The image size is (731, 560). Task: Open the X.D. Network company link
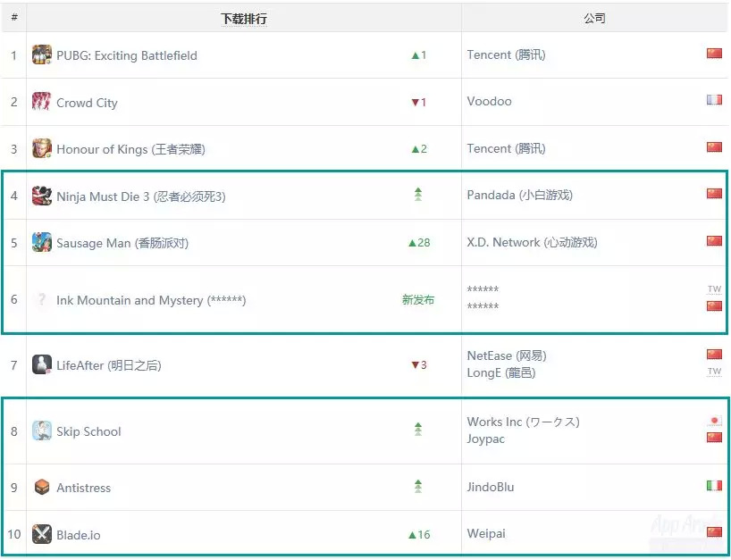(532, 243)
